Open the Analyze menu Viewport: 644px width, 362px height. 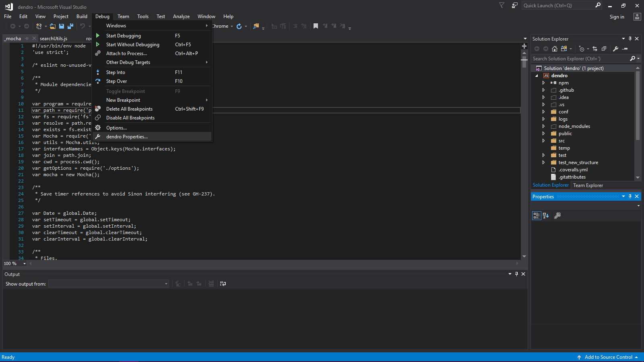[x=181, y=16]
